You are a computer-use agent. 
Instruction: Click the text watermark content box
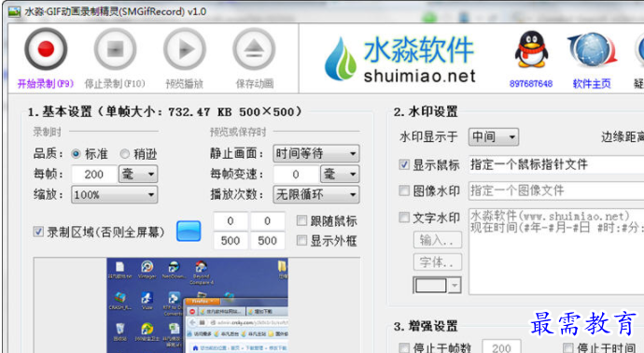tap(556, 251)
